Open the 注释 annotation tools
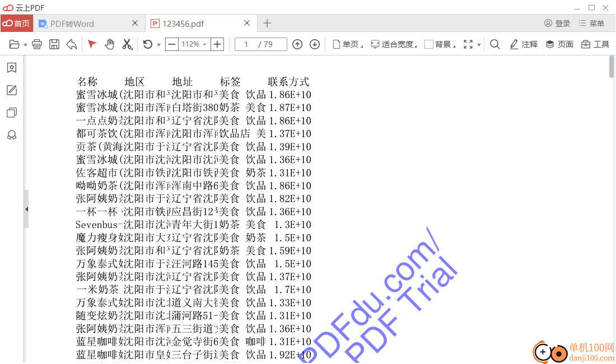 [524, 44]
